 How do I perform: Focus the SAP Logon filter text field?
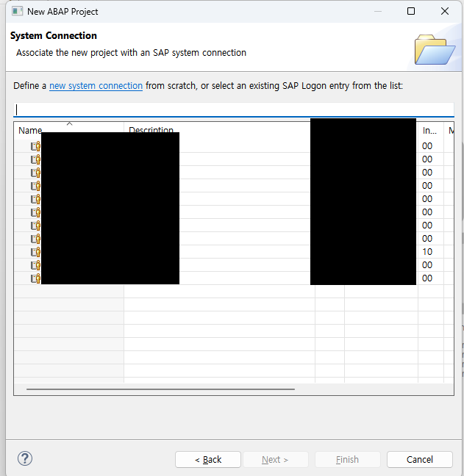pos(234,109)
